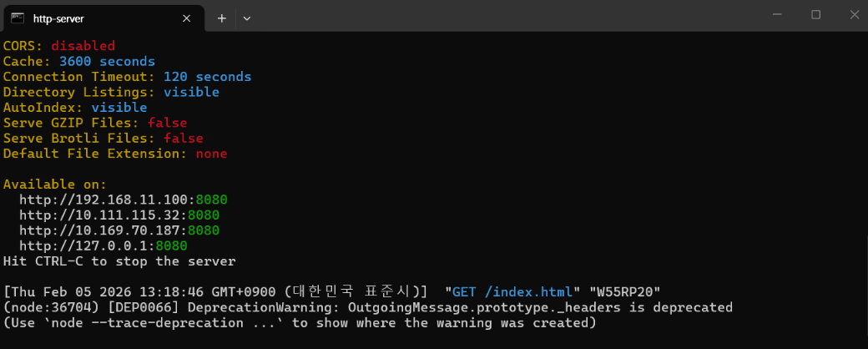This screenshot has height=349, width=868.
Task: Click the Cache "3600 seconds" value
Action: (x=107, y=62)
